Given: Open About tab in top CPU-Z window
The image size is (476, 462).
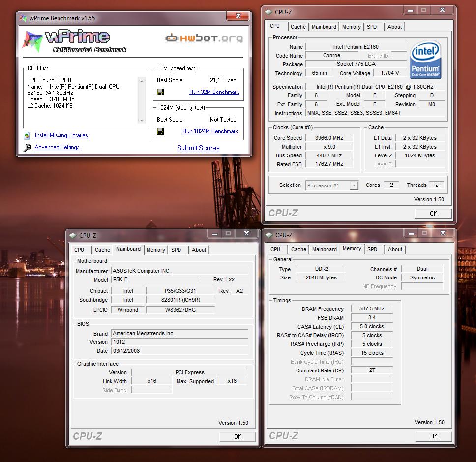Looking at the screenshot, I should pos(394,27).
